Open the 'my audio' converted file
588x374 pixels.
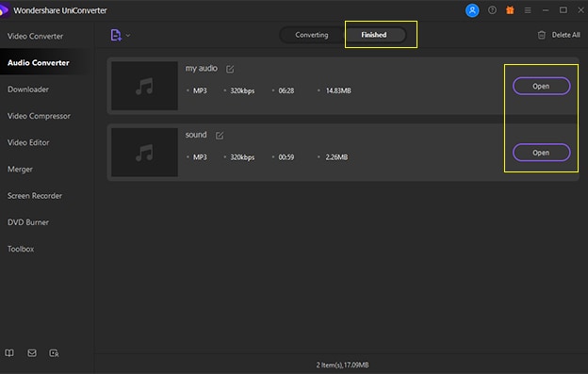coord(541,86)
